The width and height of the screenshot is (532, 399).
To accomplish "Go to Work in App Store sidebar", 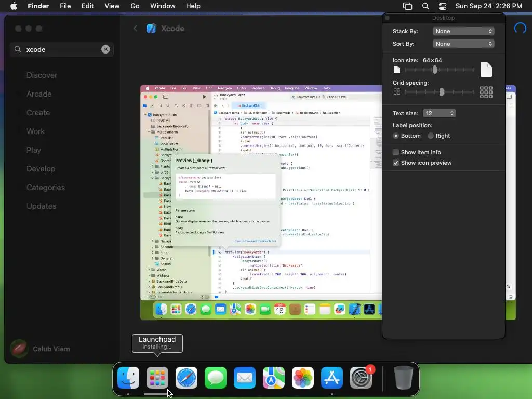I will [36, 131].
